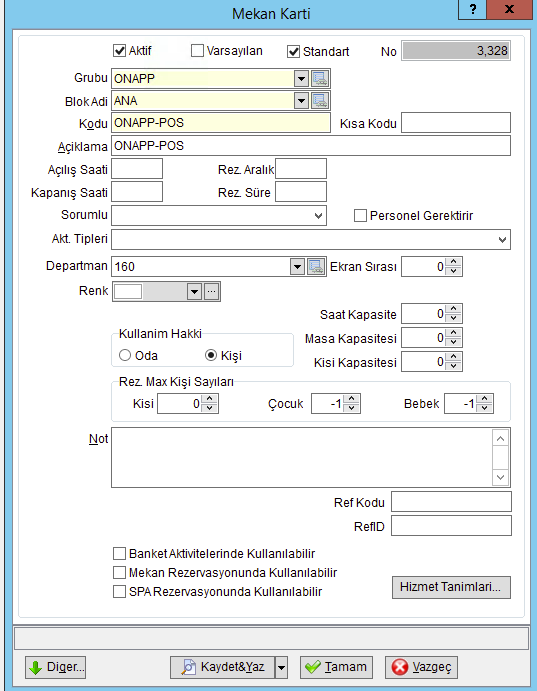537x691 pixels.
Task: Increase Ekran Sırası value
Action: click(x=453, y=262)
